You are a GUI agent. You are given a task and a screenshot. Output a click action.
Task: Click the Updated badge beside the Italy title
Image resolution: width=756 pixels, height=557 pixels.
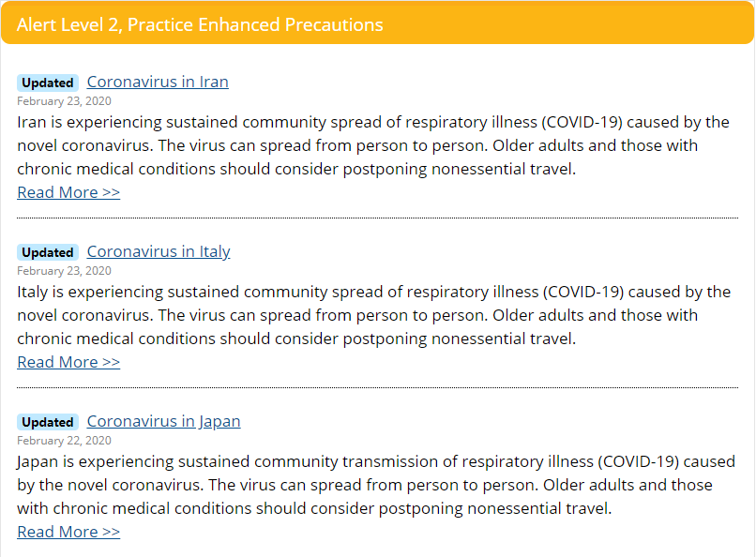pyautogui.click(x=48, y=252)
